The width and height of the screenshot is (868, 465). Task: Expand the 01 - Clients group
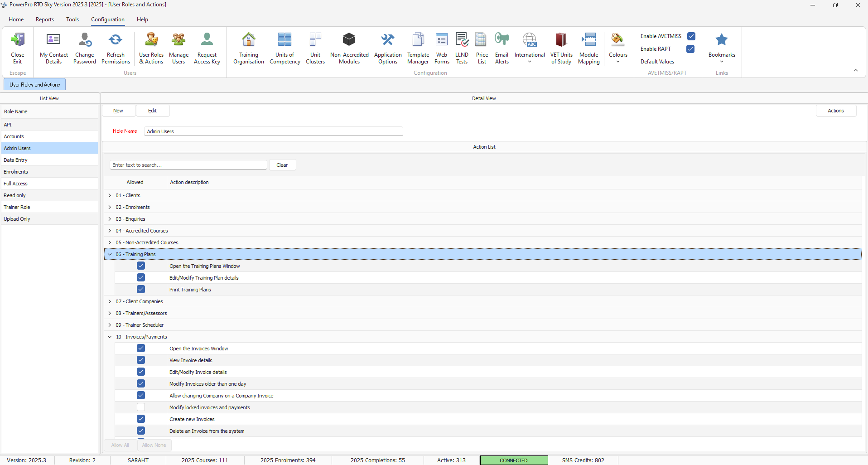[110, 195]
